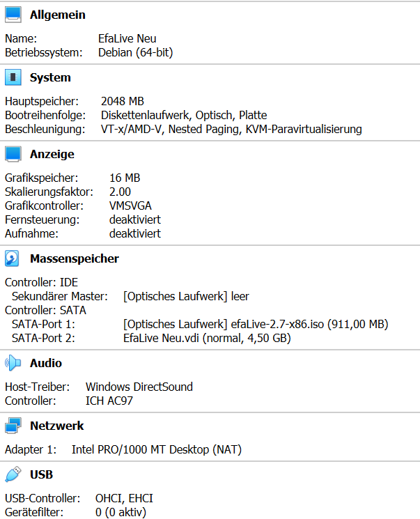Click the Netzwerk section icon

13,426
